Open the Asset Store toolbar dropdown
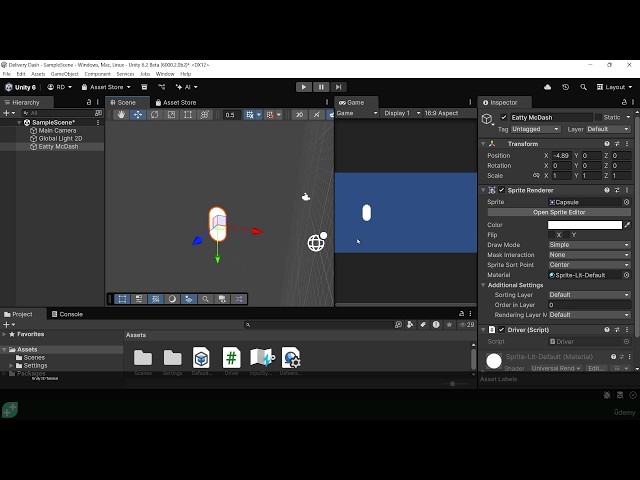This screenshot has width=640, height=480. pos(106,87)
